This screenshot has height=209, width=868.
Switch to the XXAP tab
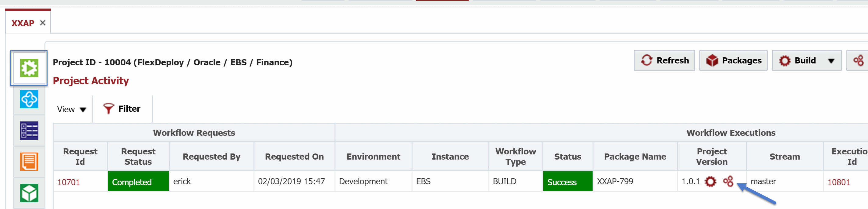click(x=23, y=23)
